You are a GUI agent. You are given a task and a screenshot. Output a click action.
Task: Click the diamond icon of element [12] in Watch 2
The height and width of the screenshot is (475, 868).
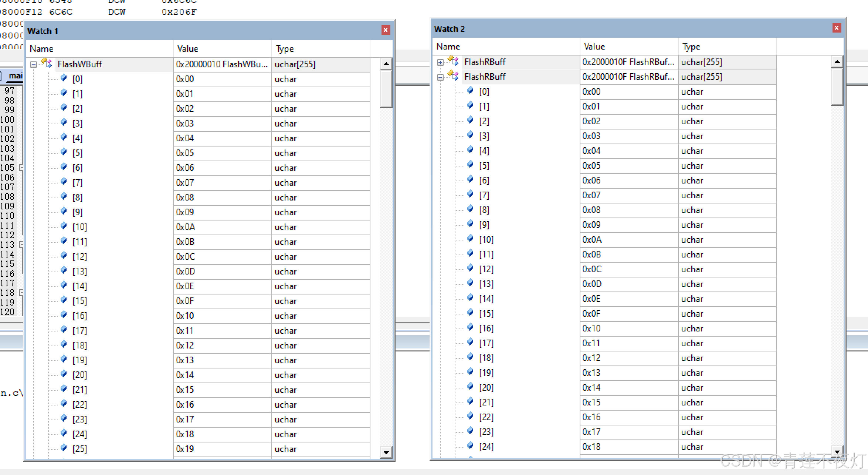(x=470, y=268)
